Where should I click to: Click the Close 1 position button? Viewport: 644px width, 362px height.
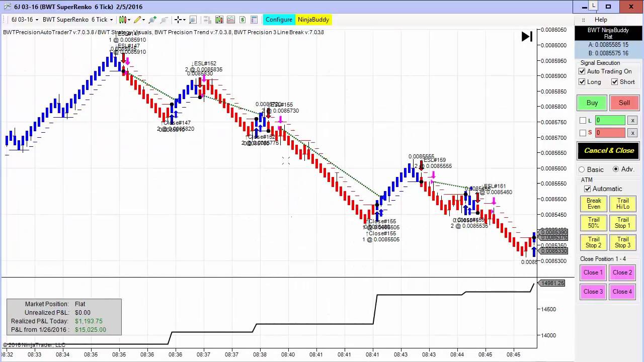[x=593, y=273]
